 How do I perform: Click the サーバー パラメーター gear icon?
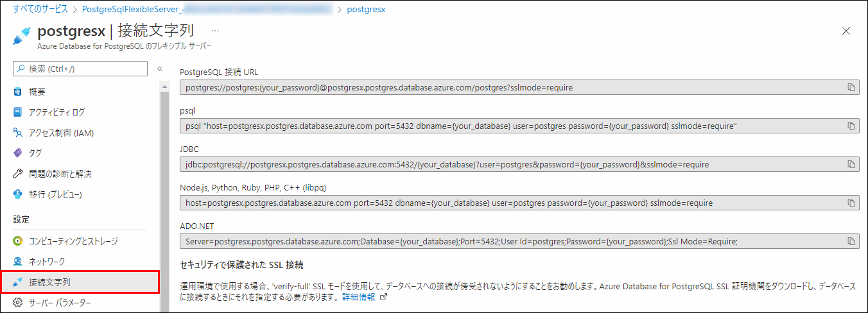click(18, 302)
